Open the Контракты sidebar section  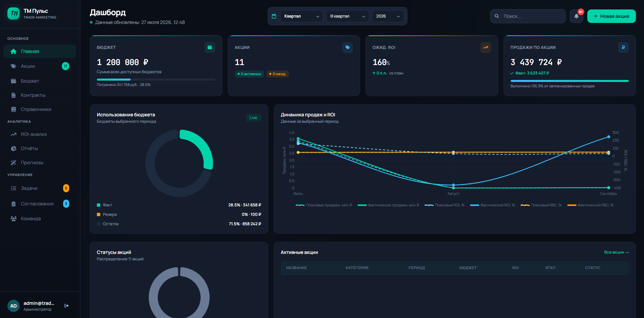pos(40,95)
